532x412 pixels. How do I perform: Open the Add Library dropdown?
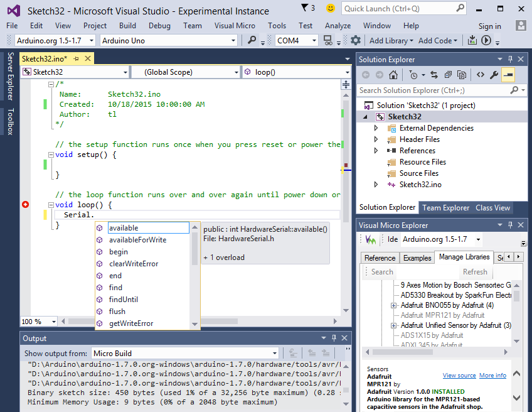click(x=391, y=41)
